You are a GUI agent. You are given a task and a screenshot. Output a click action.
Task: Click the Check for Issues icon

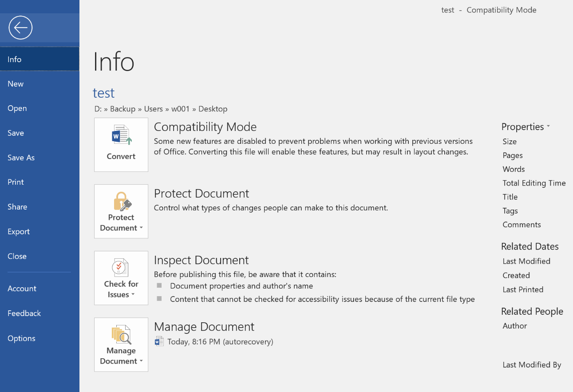pyautogui.click(x=120, y=268)
